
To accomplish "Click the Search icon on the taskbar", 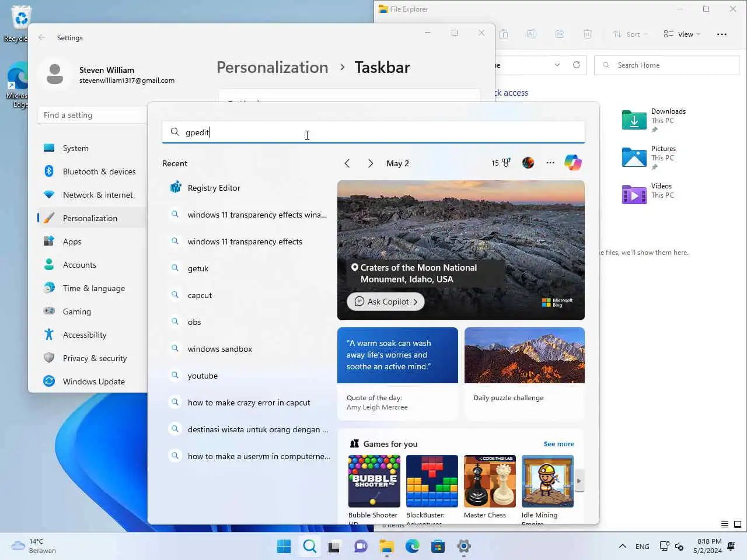I will pyautogui.click(x=310, y=547).
